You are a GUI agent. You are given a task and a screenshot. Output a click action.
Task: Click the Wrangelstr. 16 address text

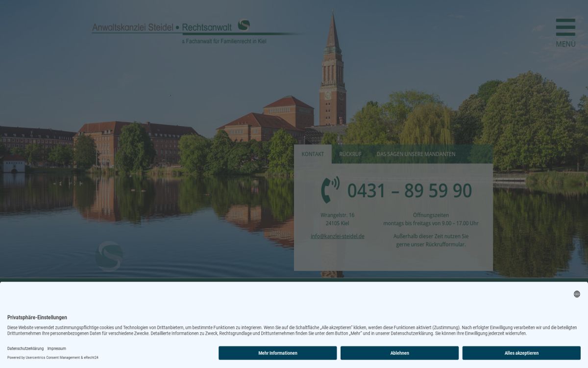pos(337,215)
